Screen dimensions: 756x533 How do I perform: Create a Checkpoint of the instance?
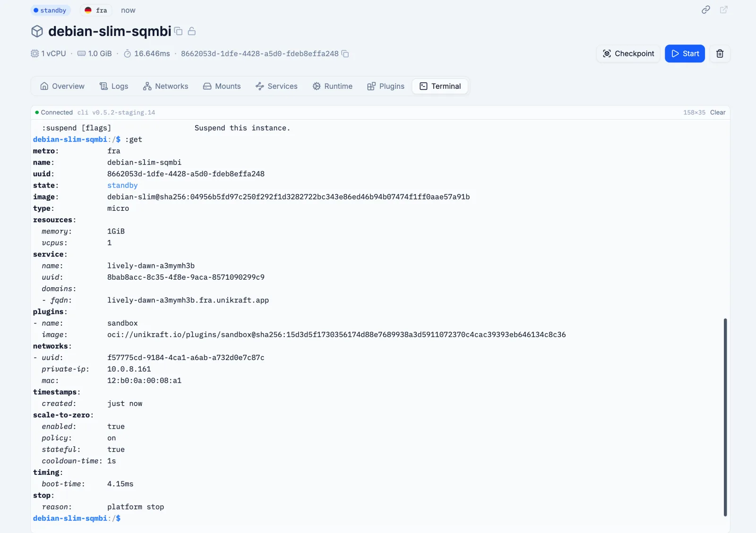[628, 53]
